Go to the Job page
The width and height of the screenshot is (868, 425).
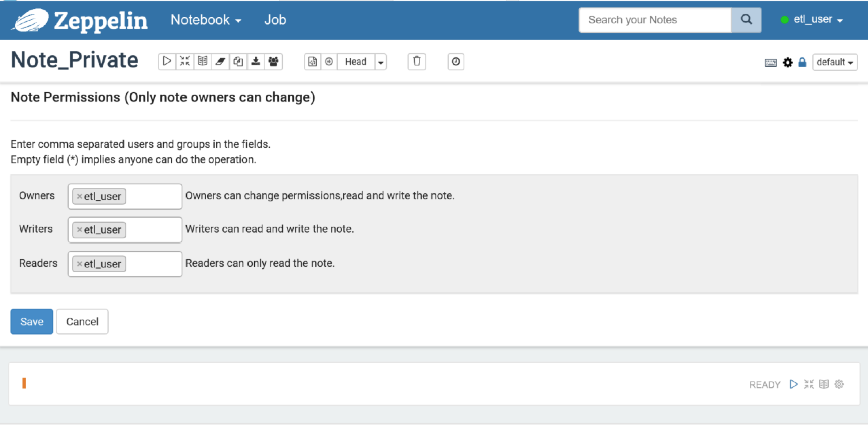(275, 20)
